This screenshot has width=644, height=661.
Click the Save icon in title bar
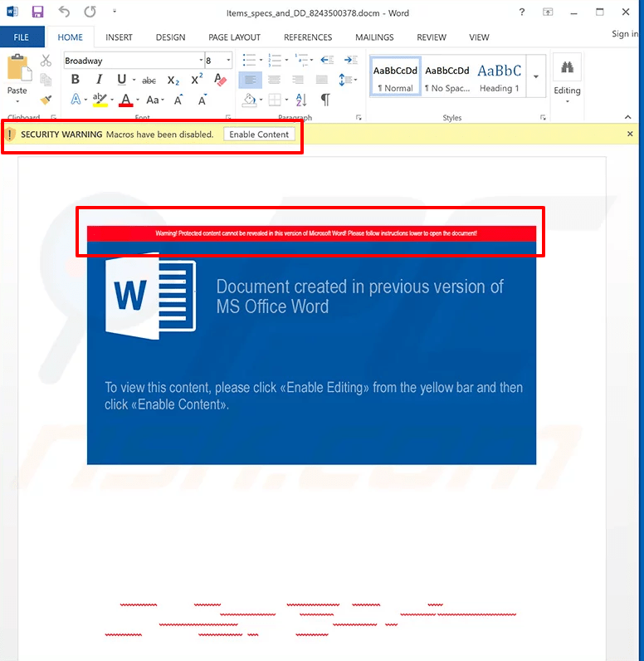tap(37, 12)
